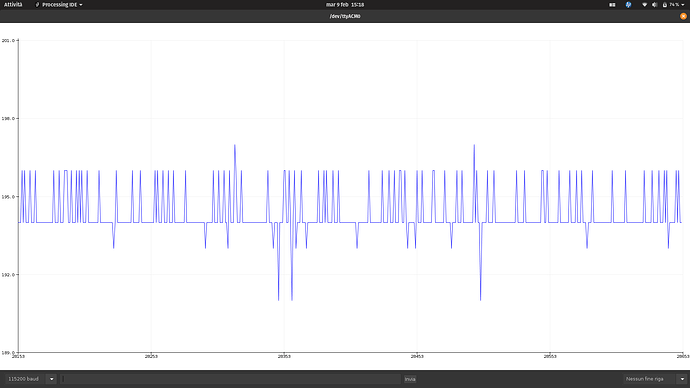Click the Processing IDE app icon

point(37,4)
